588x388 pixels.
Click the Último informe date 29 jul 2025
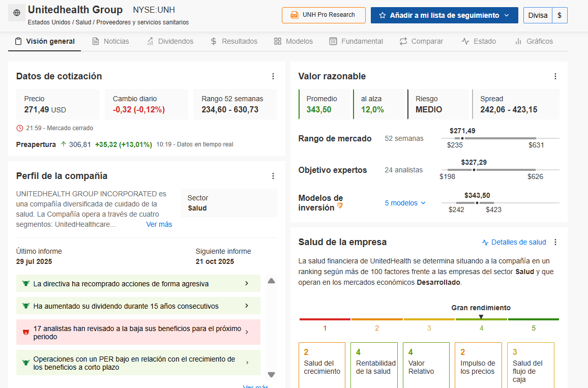click(34, 262)
